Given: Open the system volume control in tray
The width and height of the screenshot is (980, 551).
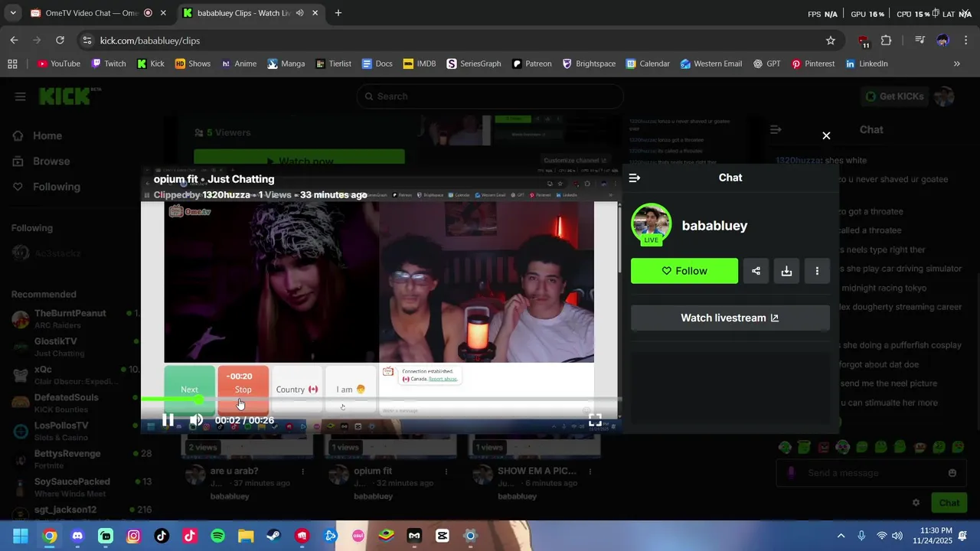Looking at the screenshot, I should click(897, 536).
